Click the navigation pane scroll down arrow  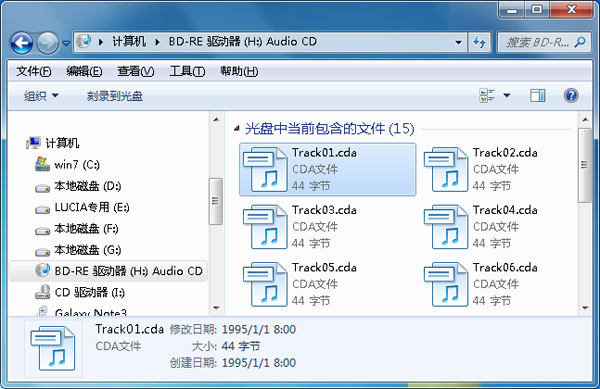point(216,308)
